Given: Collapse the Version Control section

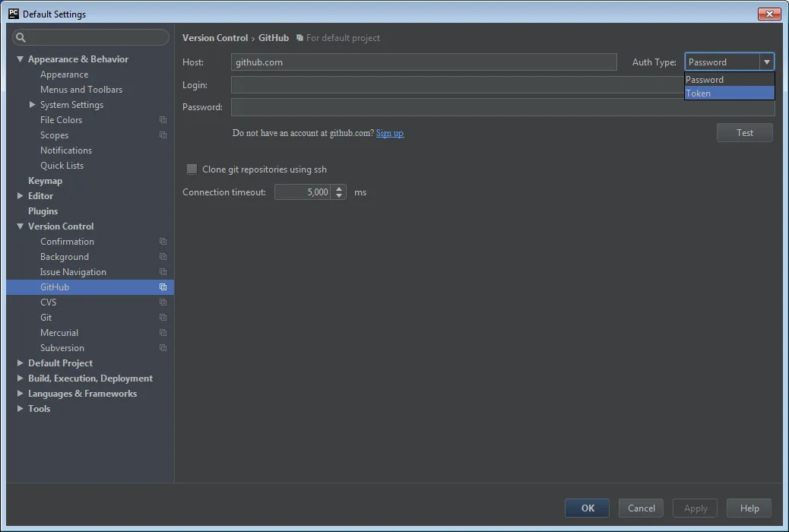Looking at the screenshot, I should pos(20,226).
